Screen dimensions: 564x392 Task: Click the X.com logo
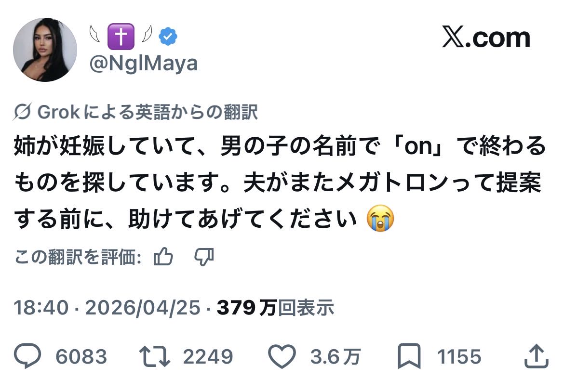coord(485,38)
